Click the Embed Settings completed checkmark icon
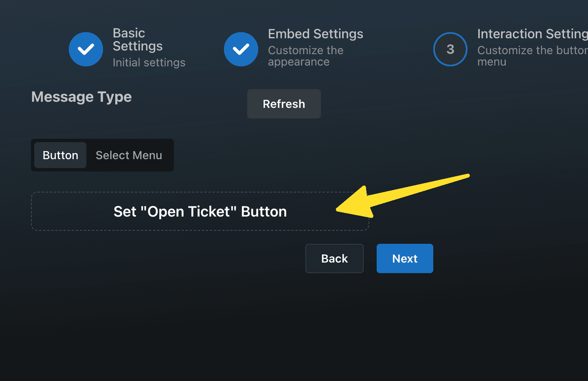This screenshot has width=588, height=381. tap(241, 49)
